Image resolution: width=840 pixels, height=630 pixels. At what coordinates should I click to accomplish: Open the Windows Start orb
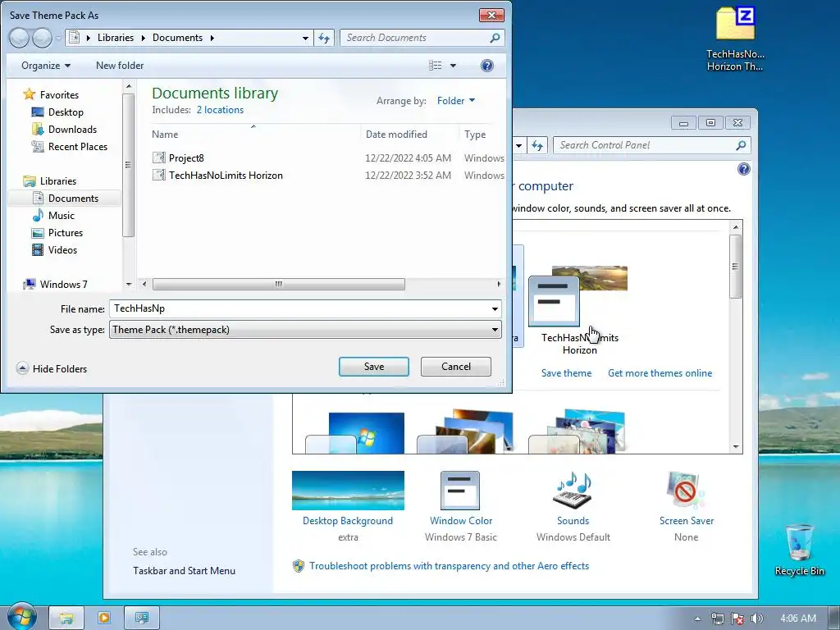[22, 616]
